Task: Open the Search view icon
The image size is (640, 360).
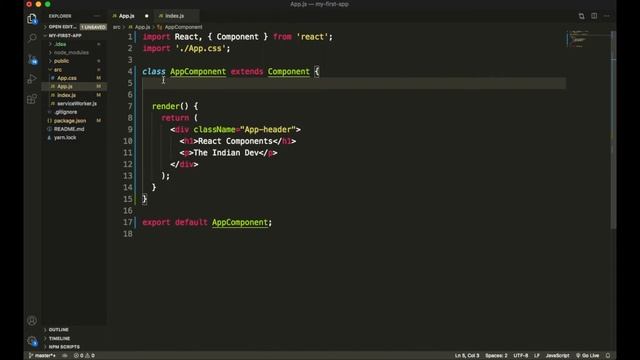Action: (x=32, y=38)
